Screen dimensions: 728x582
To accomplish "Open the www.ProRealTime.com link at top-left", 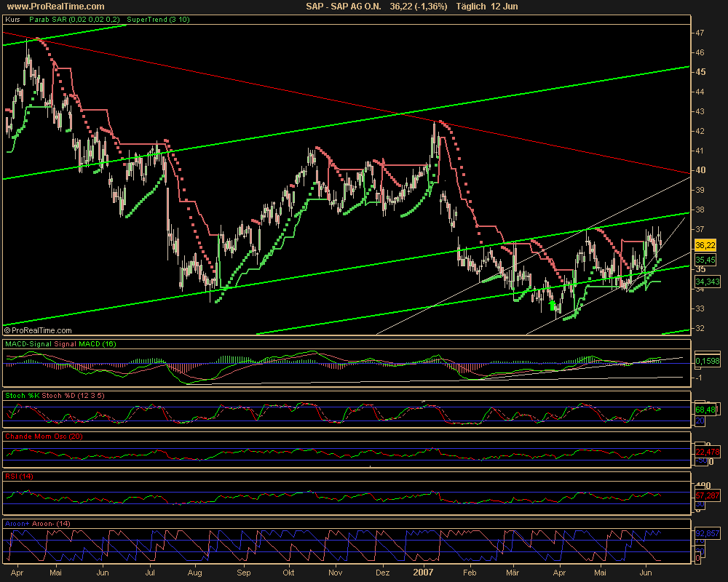I will (x=54, y=7).
